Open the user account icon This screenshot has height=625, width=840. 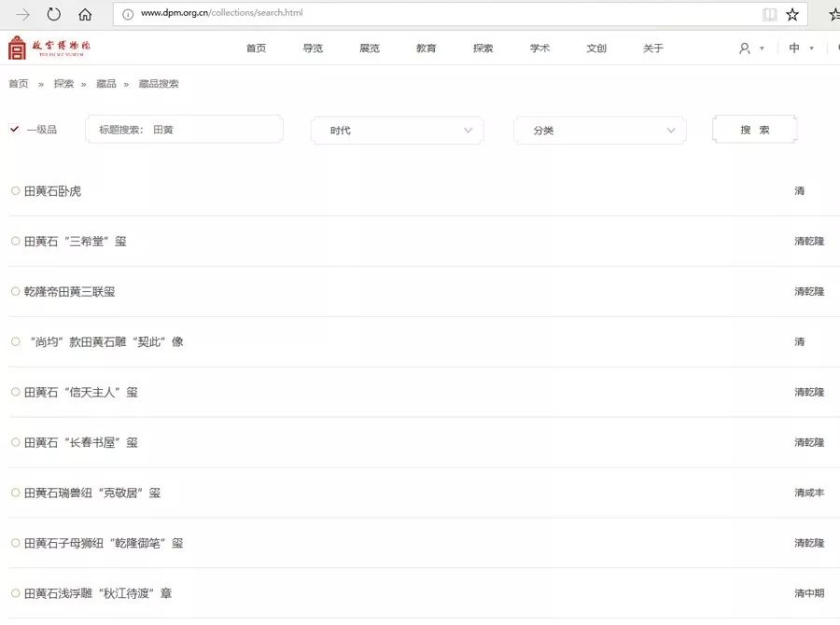[744, 49]
